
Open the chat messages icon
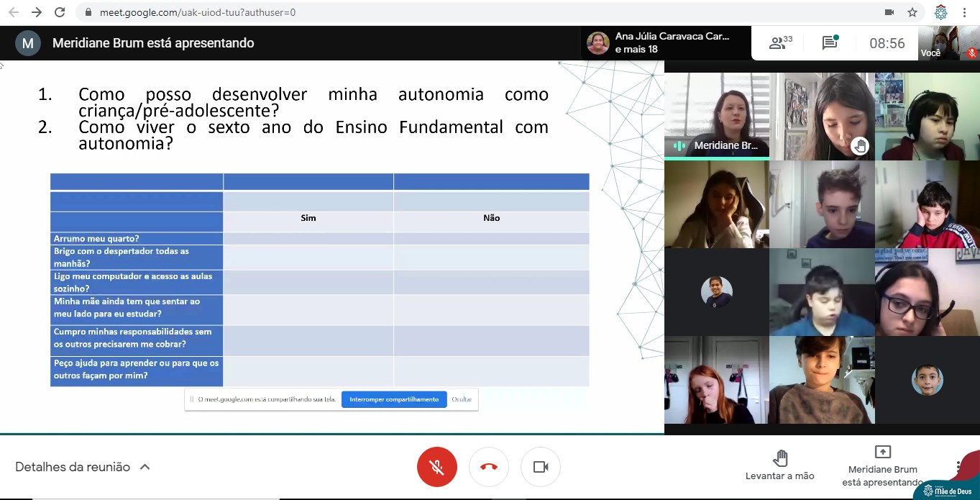(830, 43)
